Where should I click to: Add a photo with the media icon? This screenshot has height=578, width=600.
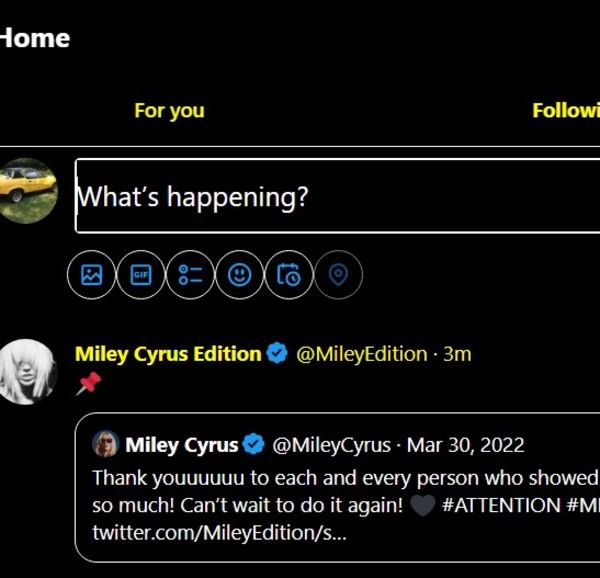pyautogui.click(x=92, y=275)
